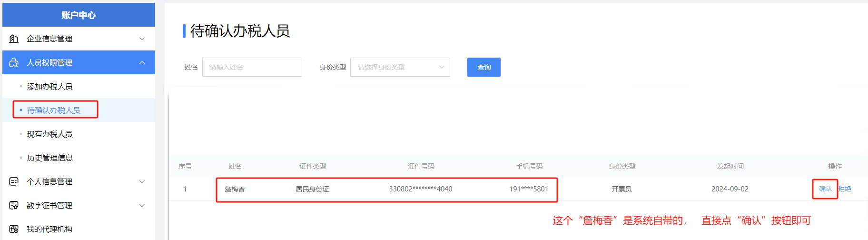The width and height of the screenshot is (868, 240).
Task: Open the 身份类型 dropdown
Action: [400, 67]
